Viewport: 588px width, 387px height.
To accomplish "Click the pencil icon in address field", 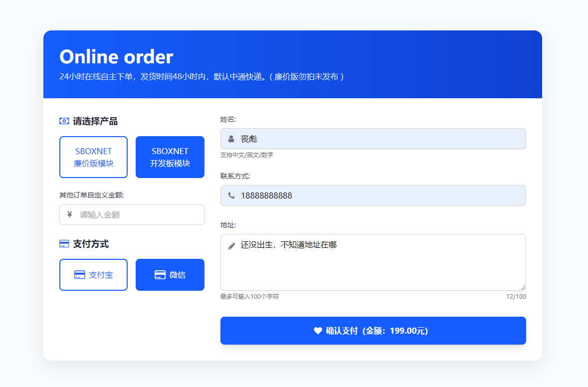I will 231,246.
